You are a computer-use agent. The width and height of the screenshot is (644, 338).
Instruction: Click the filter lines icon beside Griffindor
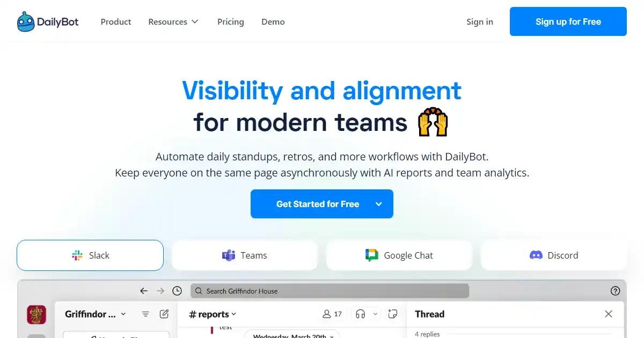click(x=145, y=314)
